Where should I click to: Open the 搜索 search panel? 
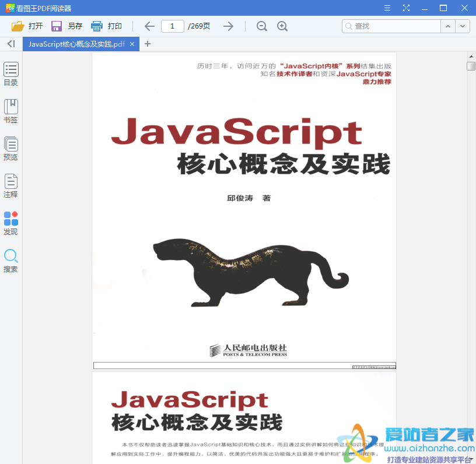click(10, 261)
